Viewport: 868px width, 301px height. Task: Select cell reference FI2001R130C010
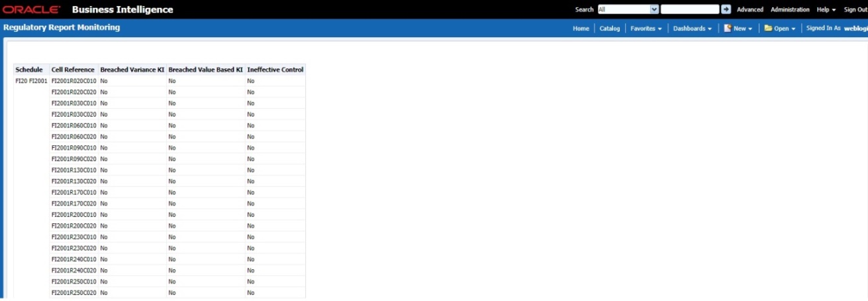(73, 170)
